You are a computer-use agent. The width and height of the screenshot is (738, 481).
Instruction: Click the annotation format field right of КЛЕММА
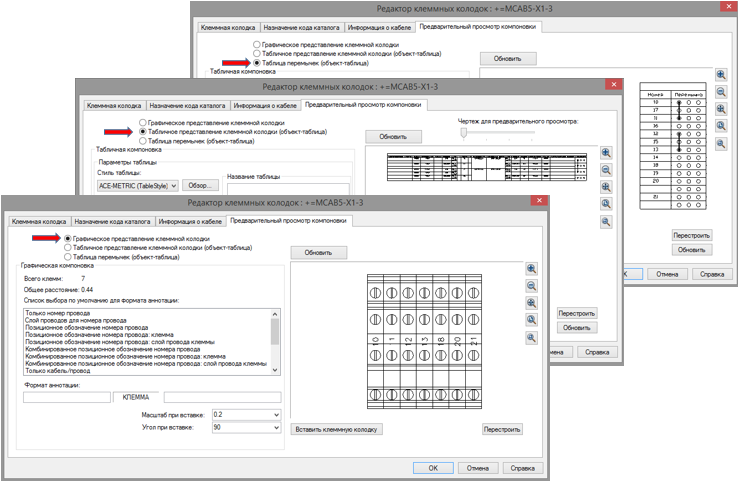click(x=223, y=398)
